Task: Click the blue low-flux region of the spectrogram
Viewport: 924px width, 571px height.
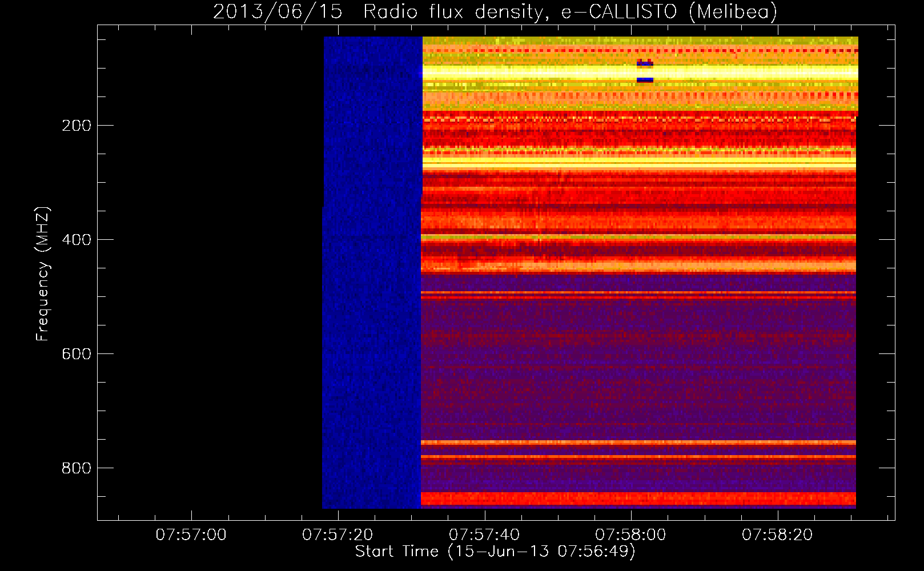Action: [x=372, y=272]
